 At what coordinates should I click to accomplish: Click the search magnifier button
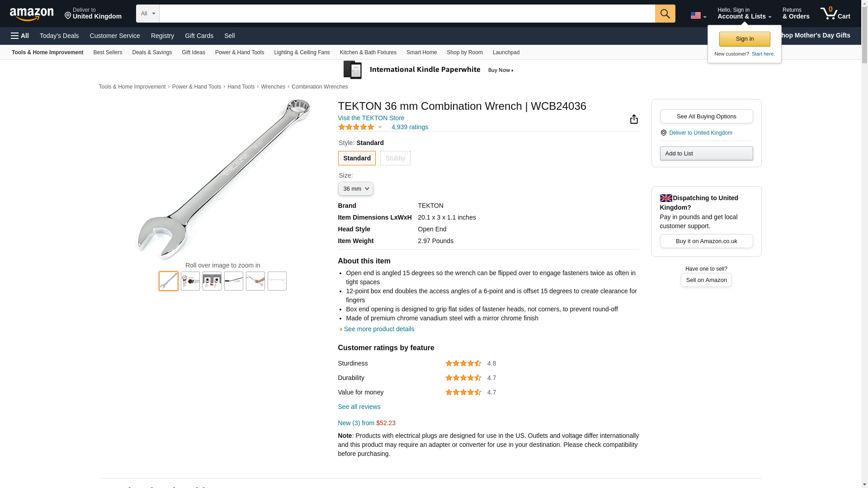pyautogui.click(x=665, y=14)
